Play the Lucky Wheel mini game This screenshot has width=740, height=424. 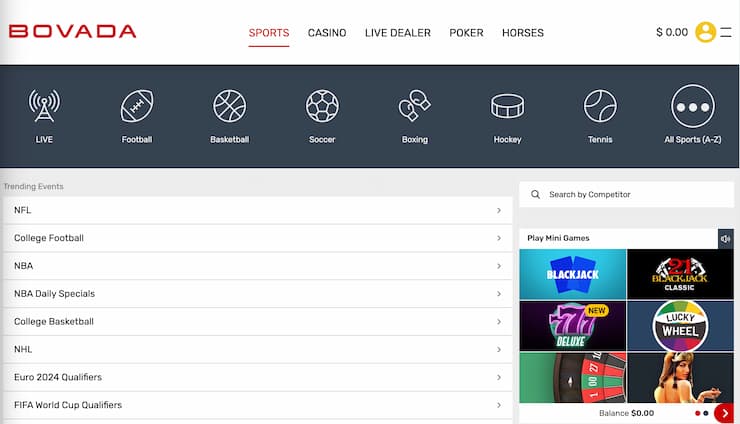coord(680,326)
